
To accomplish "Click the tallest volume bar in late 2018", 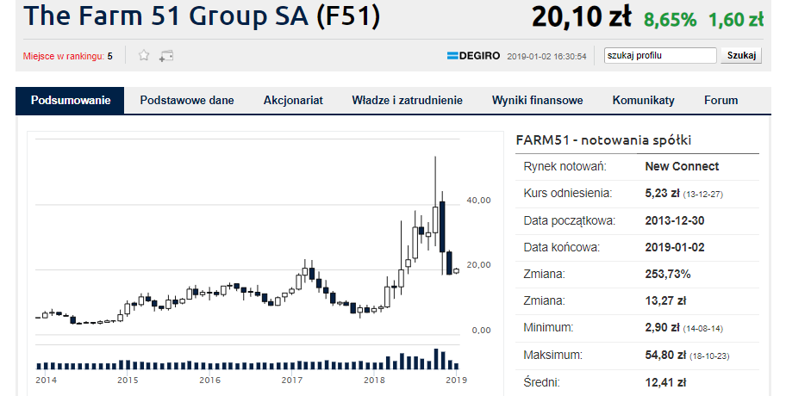I will pos(436,359).
